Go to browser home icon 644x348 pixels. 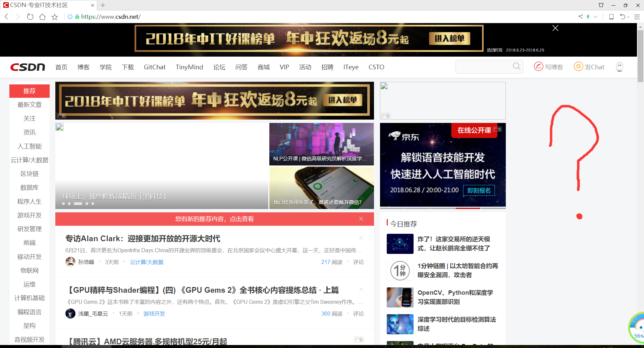(x=42, y=17)
